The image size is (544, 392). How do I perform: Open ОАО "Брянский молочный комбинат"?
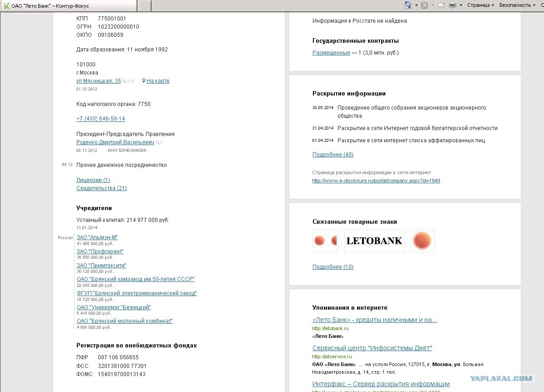[125, 321]
